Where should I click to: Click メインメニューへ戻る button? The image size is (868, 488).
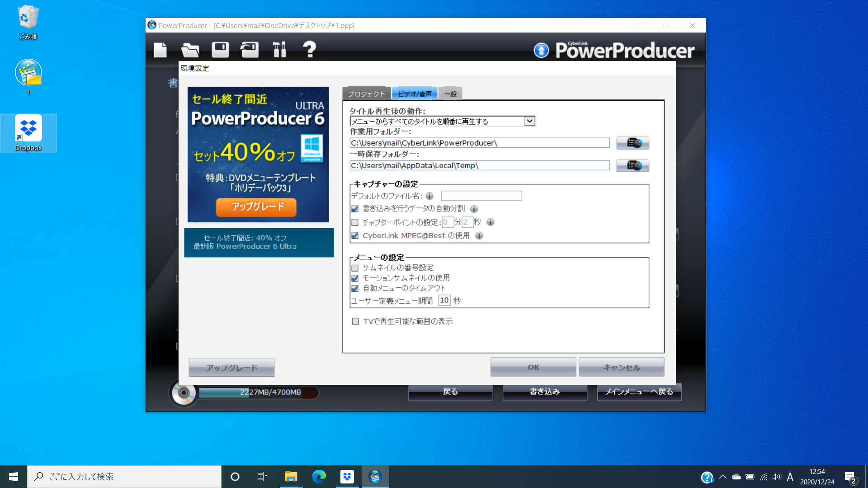coord(639,392)
